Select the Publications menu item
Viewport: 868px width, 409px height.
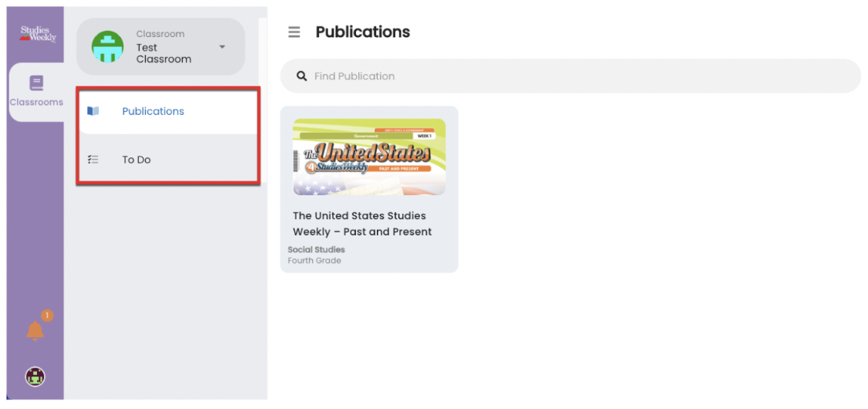tap(168, 111)
